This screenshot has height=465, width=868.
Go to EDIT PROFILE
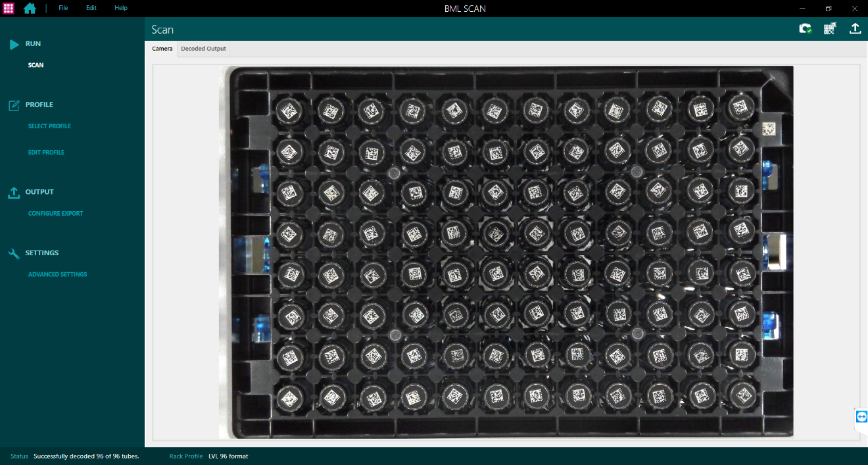46,153
